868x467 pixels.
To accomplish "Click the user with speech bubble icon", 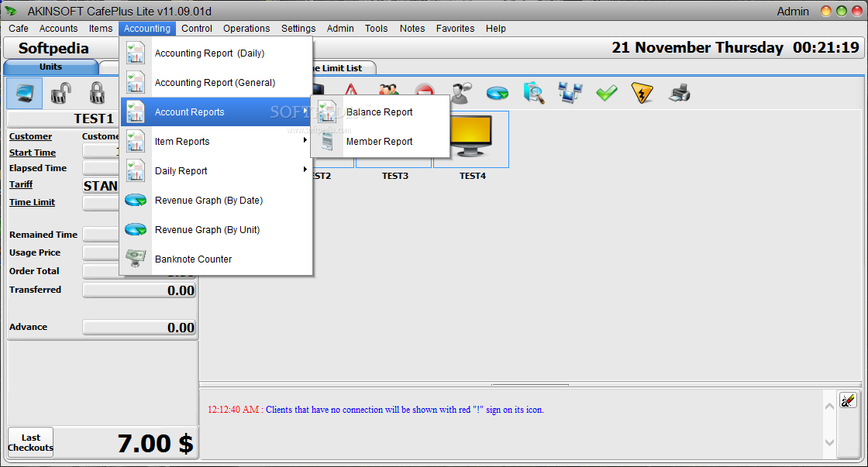I will [460, 93].
